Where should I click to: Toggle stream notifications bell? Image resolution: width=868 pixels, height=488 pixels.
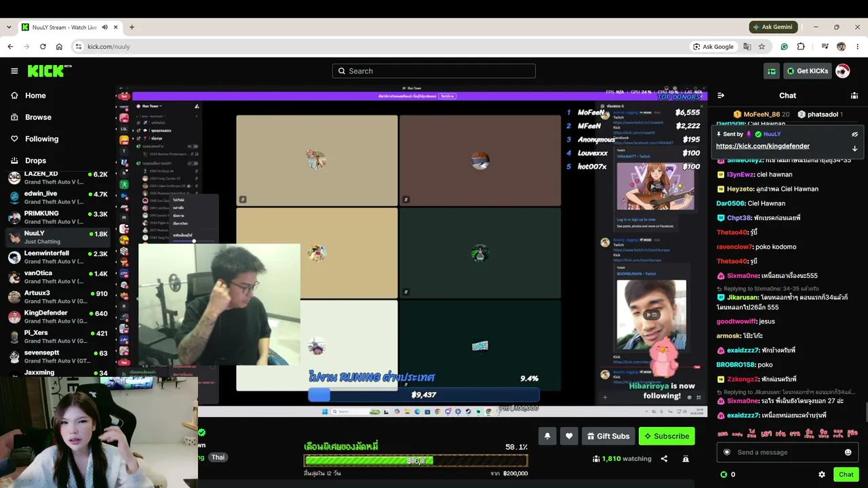[547, 436]
